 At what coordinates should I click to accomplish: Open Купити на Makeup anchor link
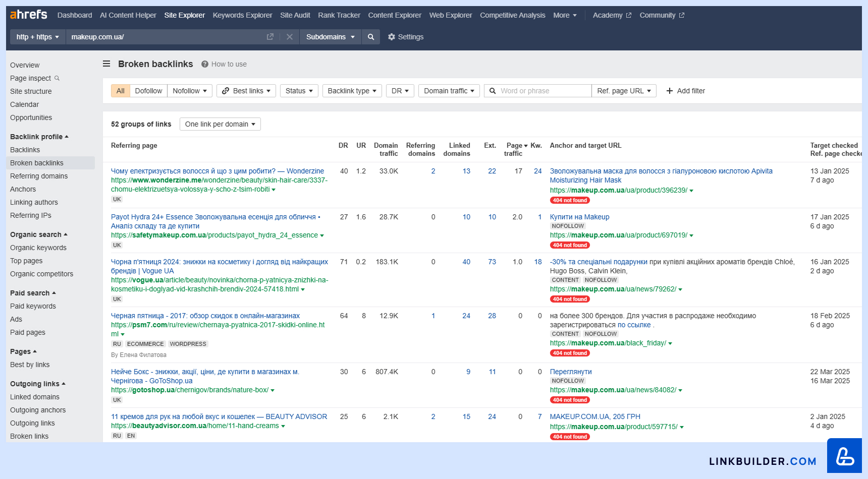(x=579, y=217)
